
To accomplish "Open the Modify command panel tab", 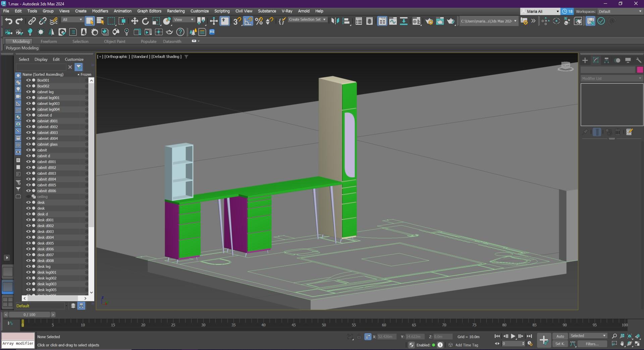I will click(x=596, y=60).
